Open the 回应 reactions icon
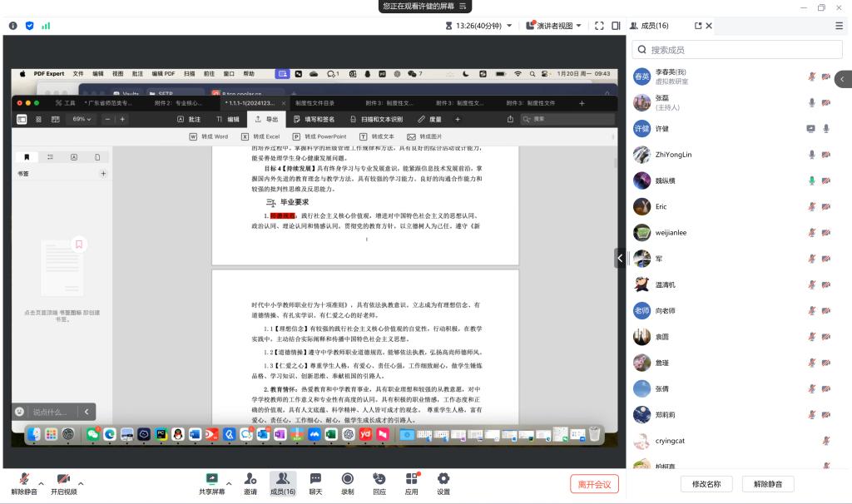Screen dimensions: 852x504 pos(379,482)
